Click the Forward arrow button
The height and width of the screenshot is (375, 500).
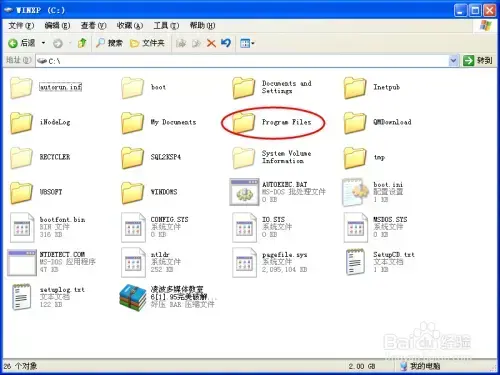point(58,43)
